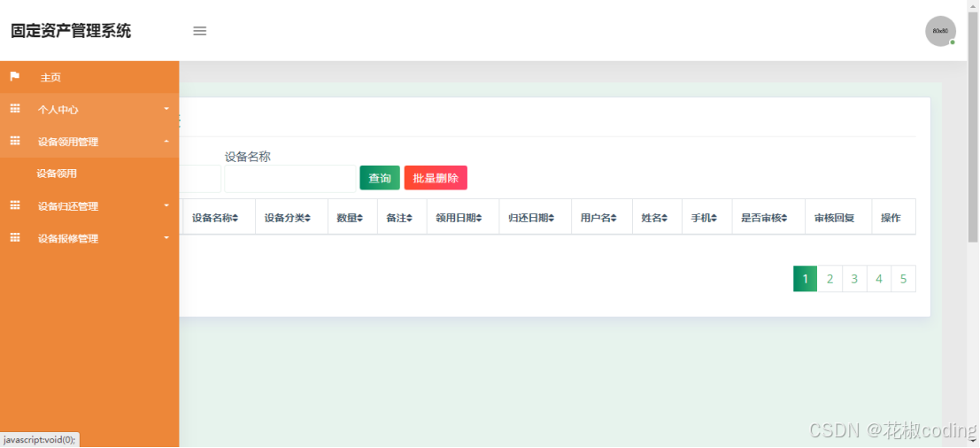The image size is (980, 448).
Task: Open 设备报修管理 sidebar menu
Action: (x=89, y=239)
